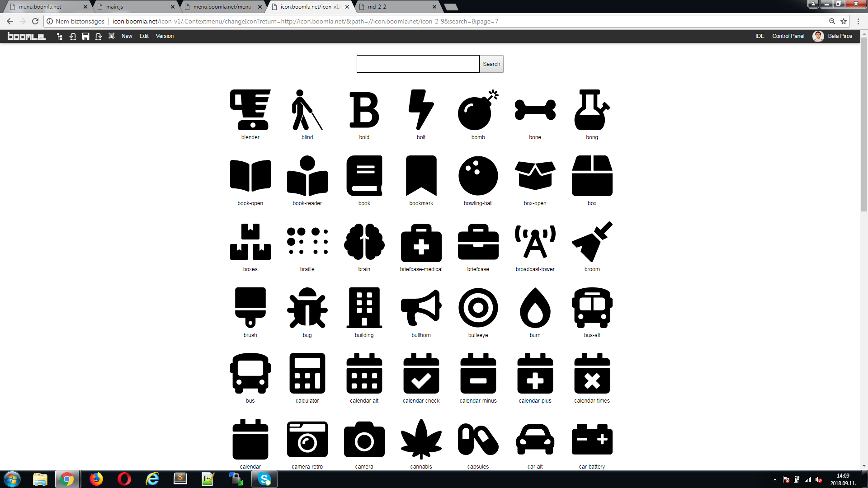Open the Version menu
Image resolution: width=868 pixels, height=488 pixels.
point(165,36)
